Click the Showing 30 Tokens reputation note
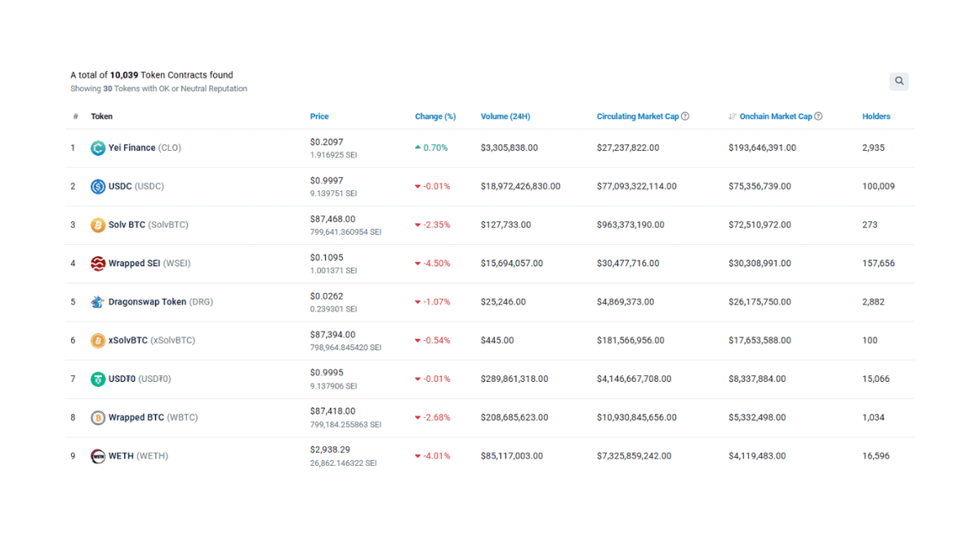 tap(158, 89)
